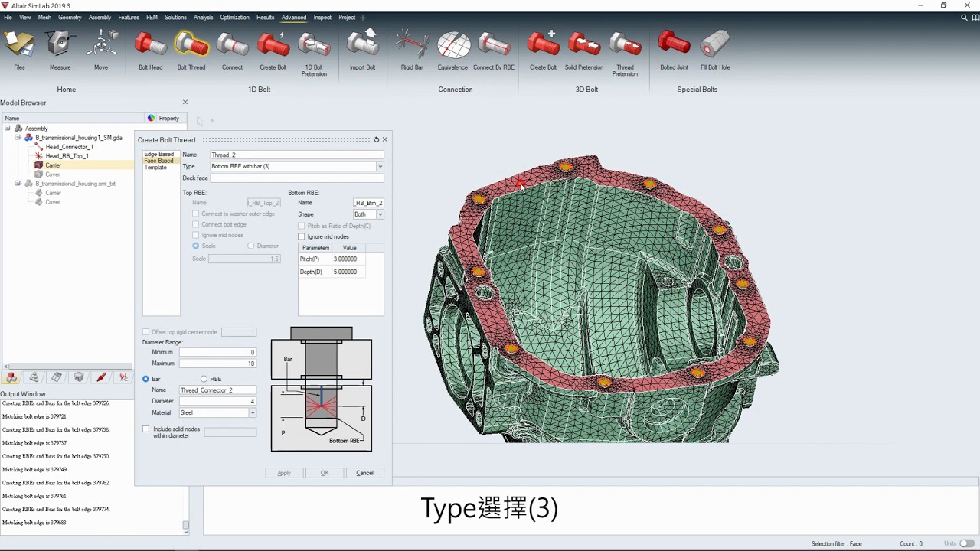Click the Thread_Connector_2 name field

click(217, 390)
